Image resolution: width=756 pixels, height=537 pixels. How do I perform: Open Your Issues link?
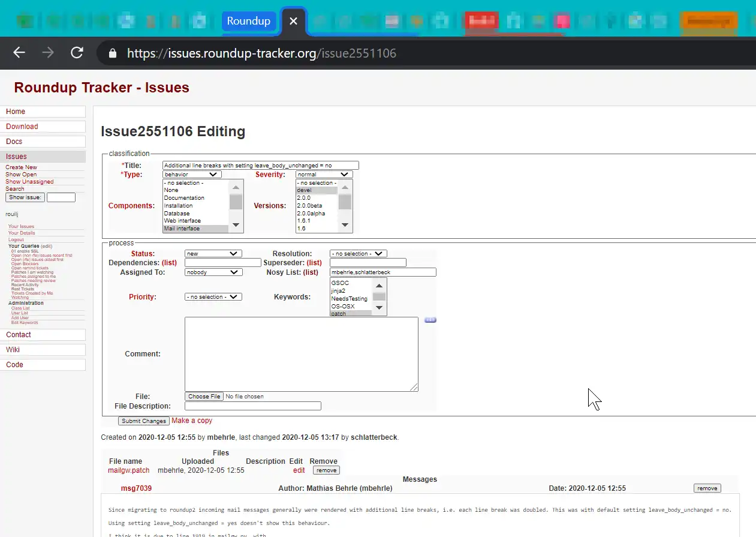21,227
